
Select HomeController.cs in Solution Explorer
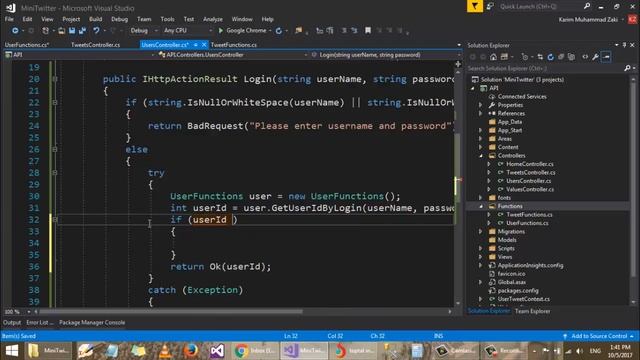pos(530,164)
